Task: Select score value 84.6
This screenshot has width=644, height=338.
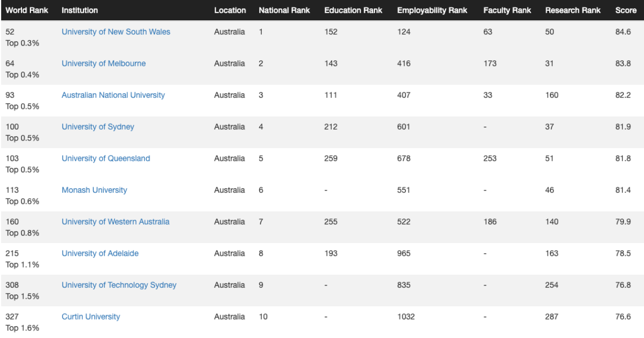Action: (x=623, y=32)
